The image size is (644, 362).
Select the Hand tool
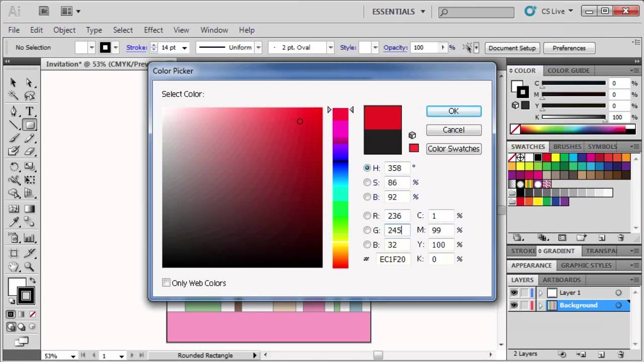pos(14,266)
